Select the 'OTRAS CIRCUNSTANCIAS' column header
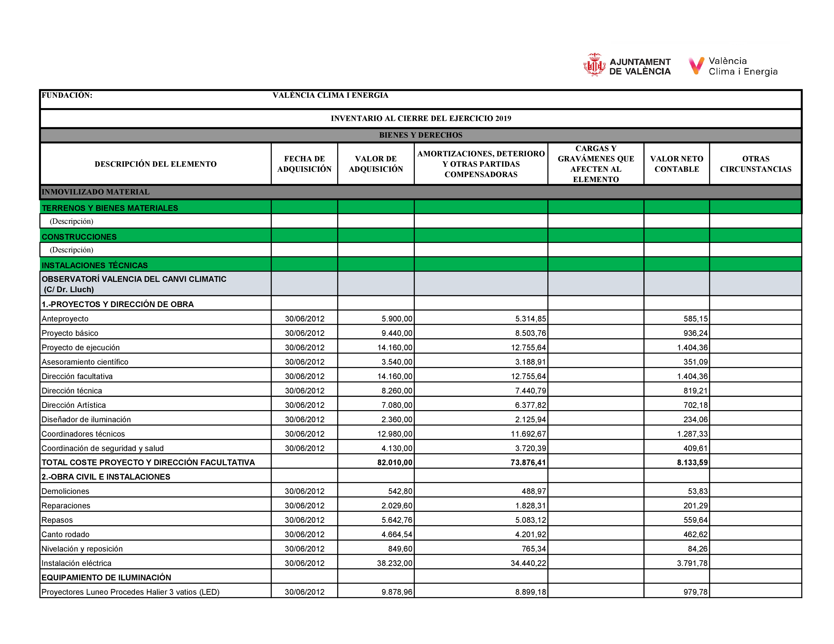The width and height of the screenshot is (834, 644). pyautogui.click(x=756, y=164)
